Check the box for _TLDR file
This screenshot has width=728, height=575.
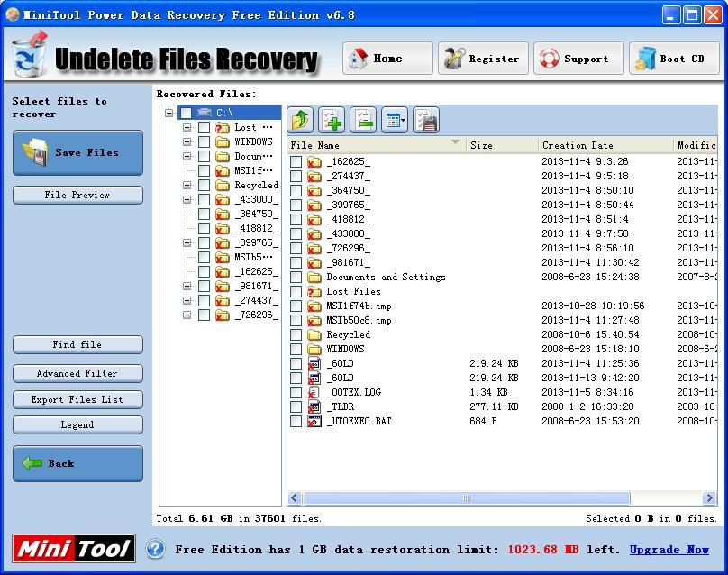tap(296, 406)
